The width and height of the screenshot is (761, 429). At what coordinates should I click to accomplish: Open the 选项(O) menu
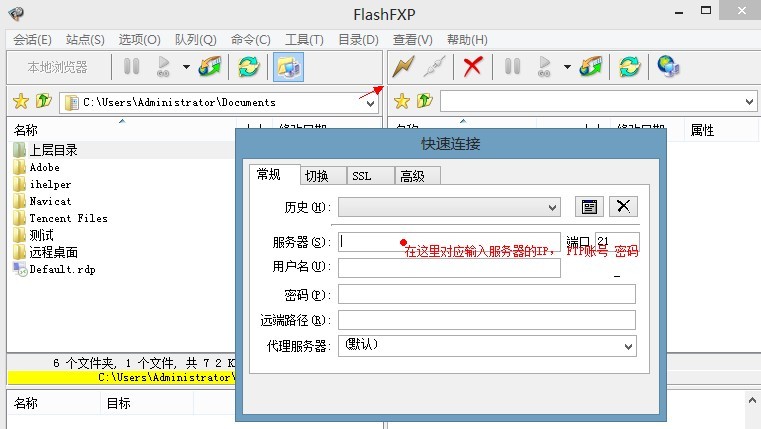point(139,40)
